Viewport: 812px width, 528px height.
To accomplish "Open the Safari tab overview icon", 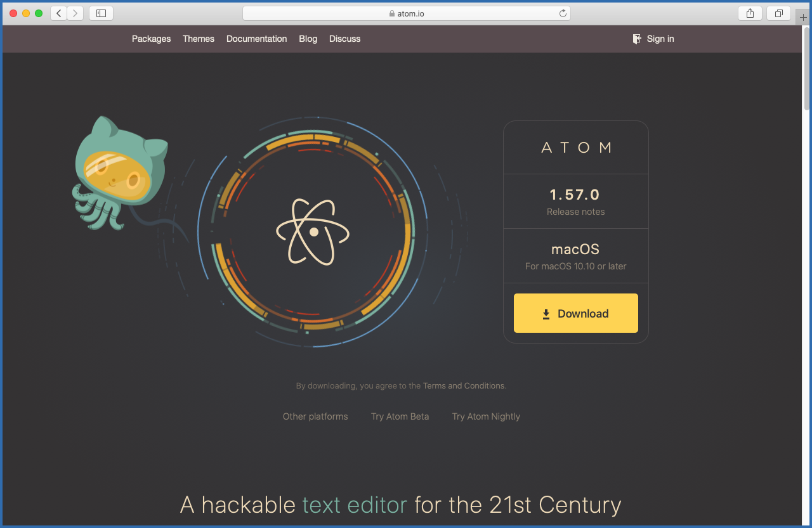I will click(778, 13).
